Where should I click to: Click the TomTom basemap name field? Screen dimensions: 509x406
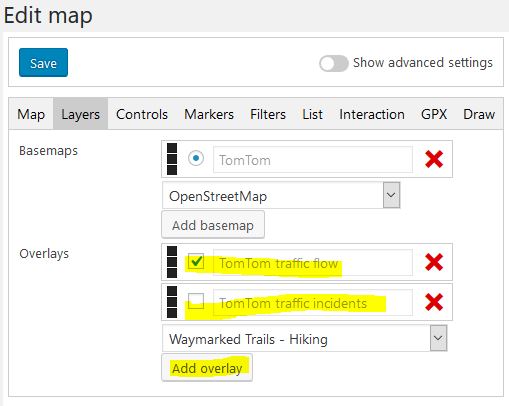[313, 160]
